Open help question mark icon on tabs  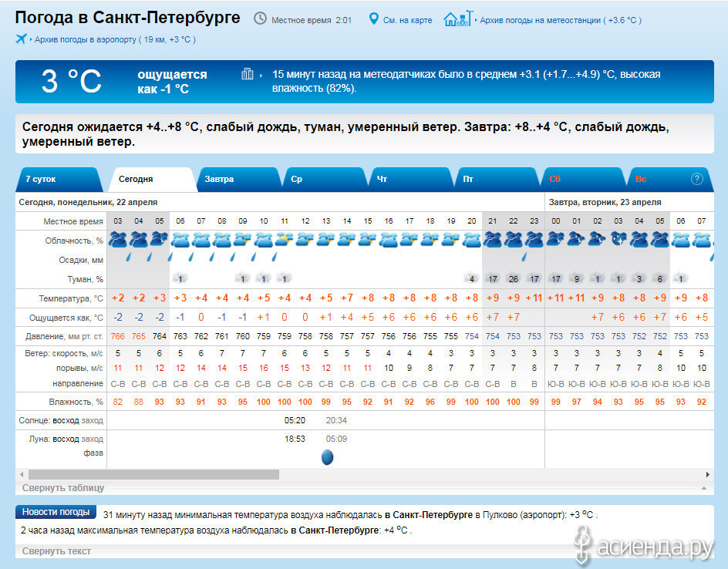[x=696, y=179]
